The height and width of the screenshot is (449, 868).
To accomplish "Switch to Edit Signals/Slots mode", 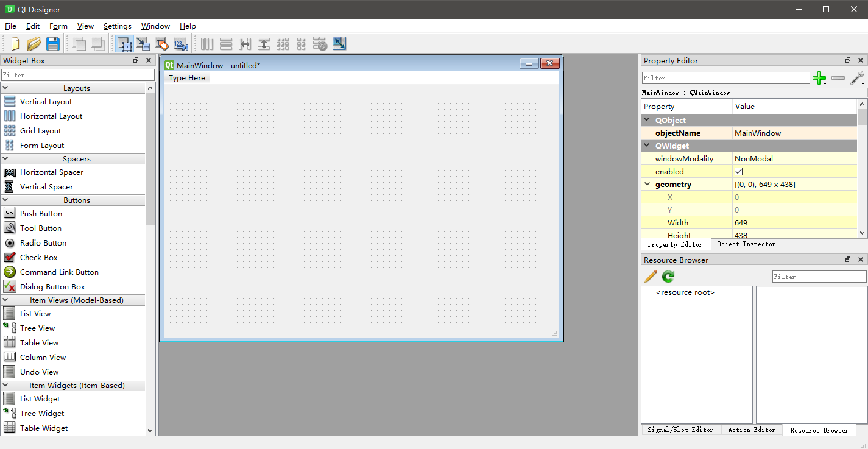I will pos(143,44).
